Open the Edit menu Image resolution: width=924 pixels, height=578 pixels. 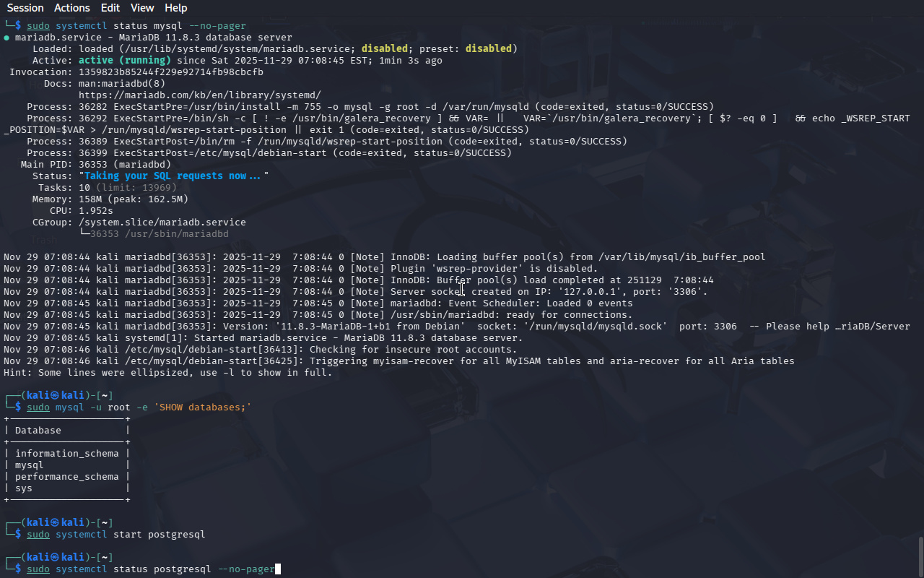click(x=110, y=8)
